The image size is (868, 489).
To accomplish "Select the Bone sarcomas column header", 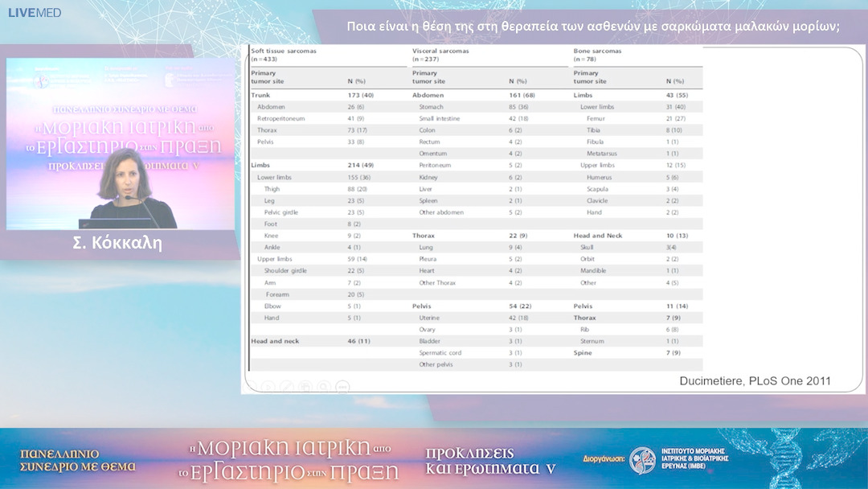I will point(597,55).
